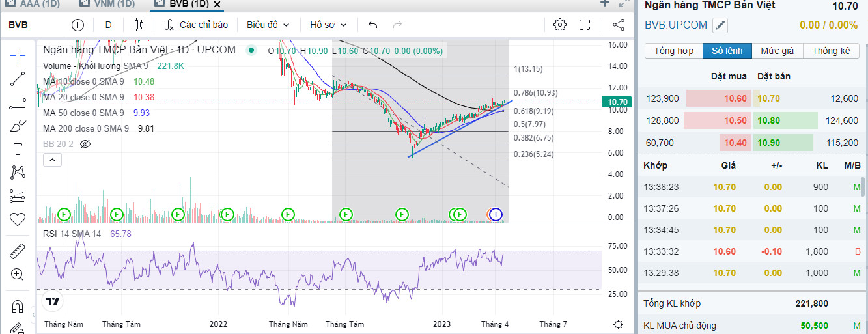Toggle lock all drawing tools
The image size is (868, 334).
point(18,328)
